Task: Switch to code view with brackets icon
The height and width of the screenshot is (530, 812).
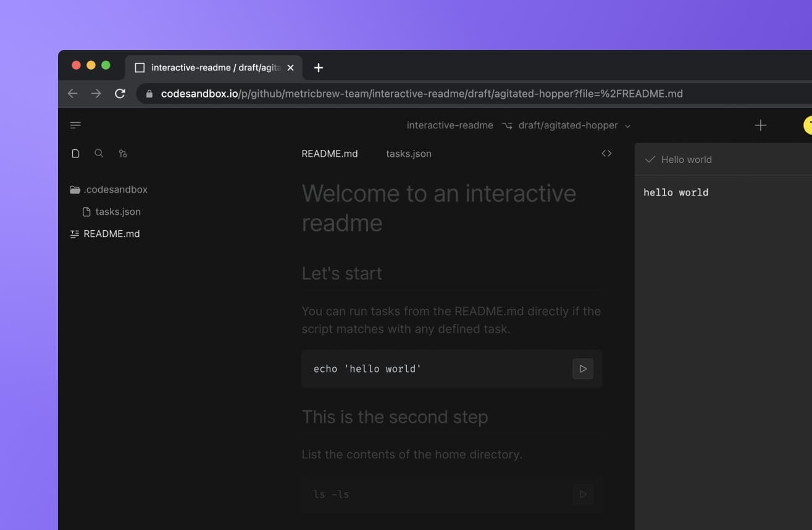Action: pos(606,153)
